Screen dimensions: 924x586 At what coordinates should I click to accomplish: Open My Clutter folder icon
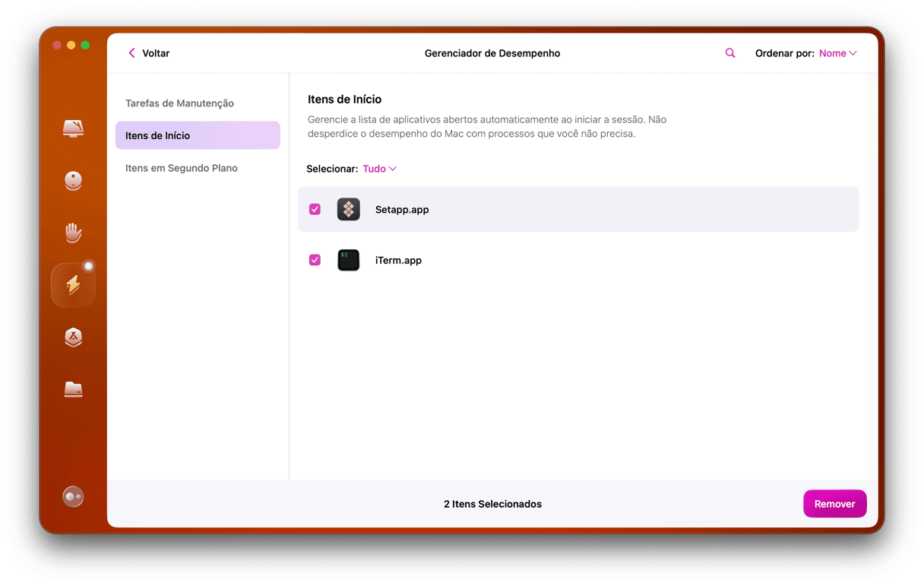73,389
